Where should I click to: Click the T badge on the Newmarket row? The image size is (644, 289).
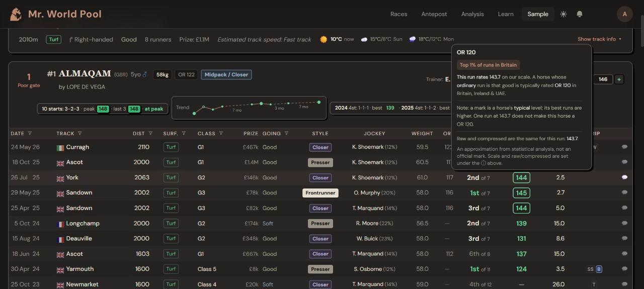pos(594,285)
